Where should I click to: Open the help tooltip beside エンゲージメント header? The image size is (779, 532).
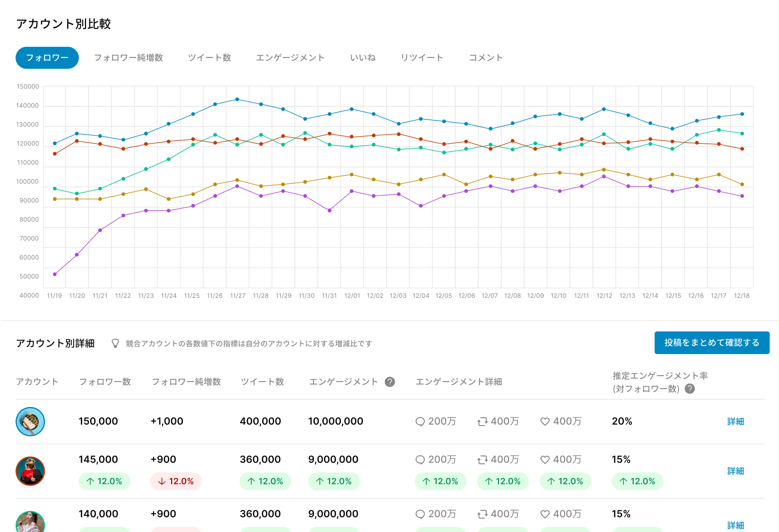(x=390, y=382)
